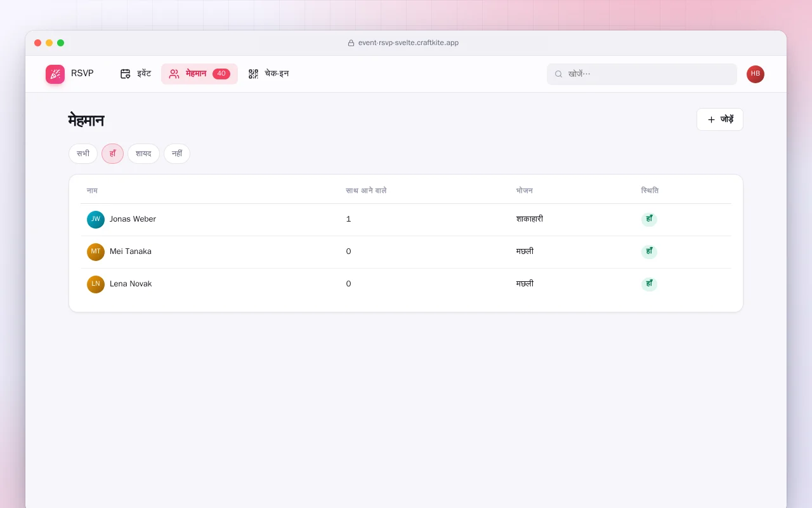812x508 pixels.
Task: Open the चेक-इन navigation tab
Action: point(268,74)
